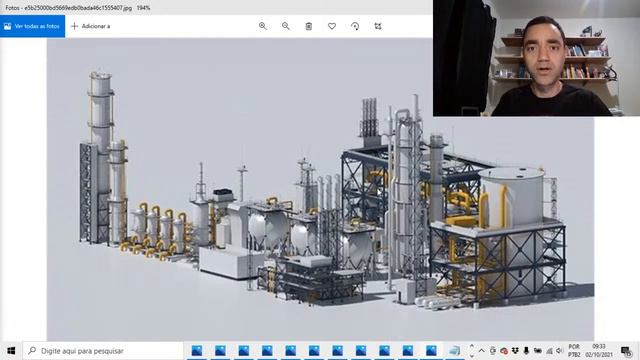Viewport: 640px width, 360px height.
Task: Open Dropbox tray icon
Action: coord(515,351)
